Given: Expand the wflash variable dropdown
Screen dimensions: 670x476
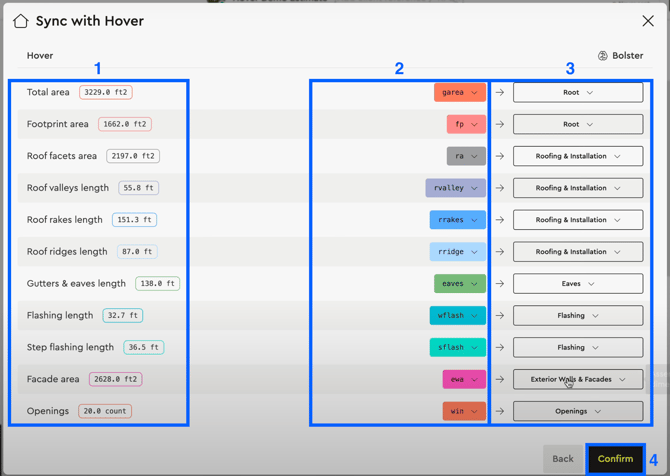Looking at the screenshot, I should point(457,316).
